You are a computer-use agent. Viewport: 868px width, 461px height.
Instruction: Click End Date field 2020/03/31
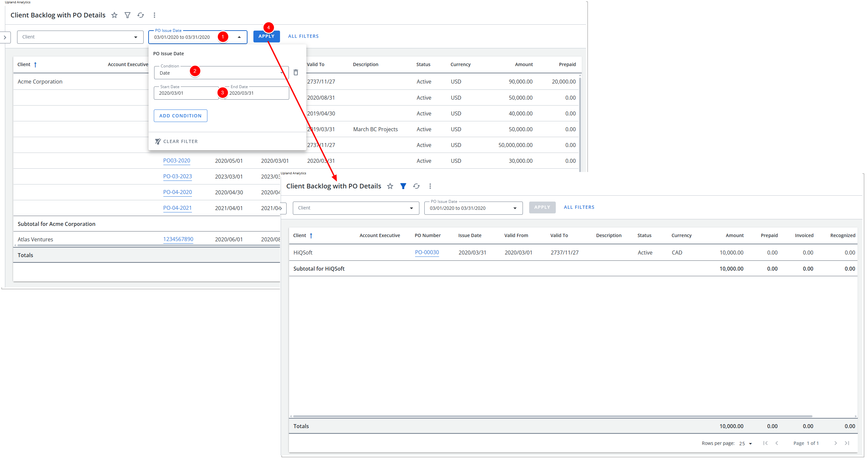[x=256, y=93]
